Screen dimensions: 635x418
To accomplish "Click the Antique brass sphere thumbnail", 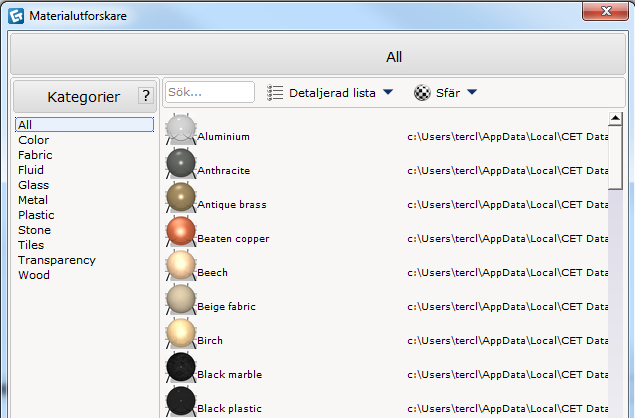I will (x=181, y=197).
